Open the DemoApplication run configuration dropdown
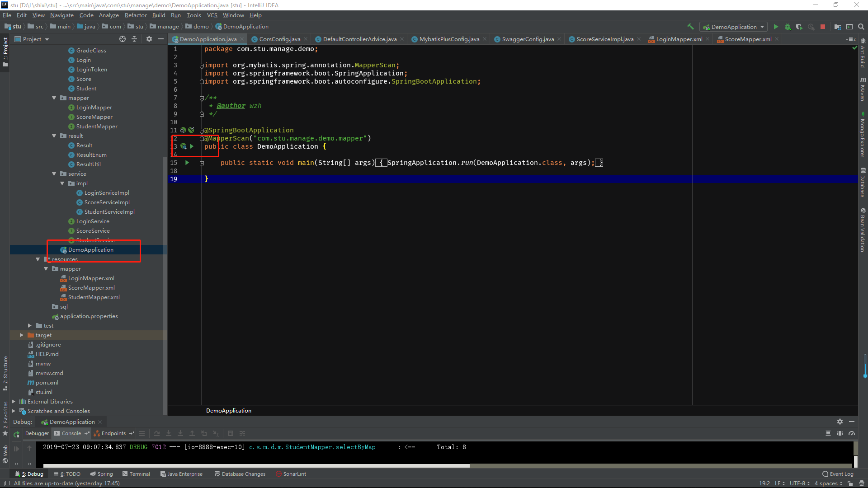 733,27
